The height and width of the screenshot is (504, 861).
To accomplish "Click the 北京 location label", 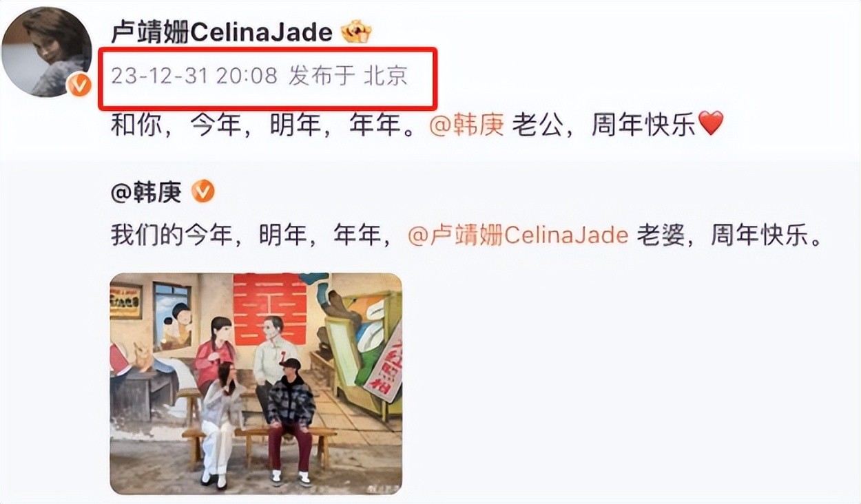I will tap(386, 75).
